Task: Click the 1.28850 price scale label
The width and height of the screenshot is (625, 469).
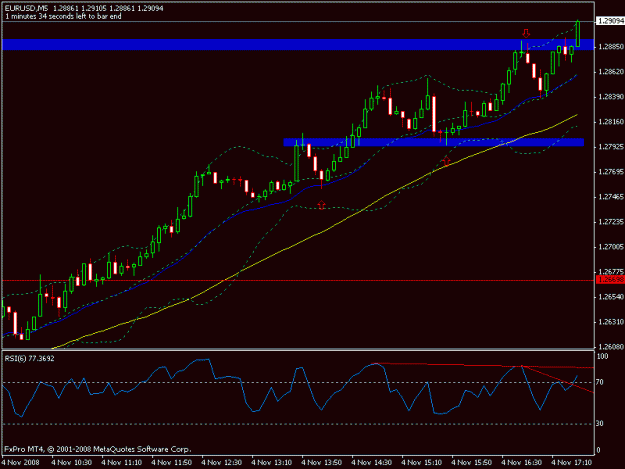Action: pyautogui.click(x=611, y=47)
